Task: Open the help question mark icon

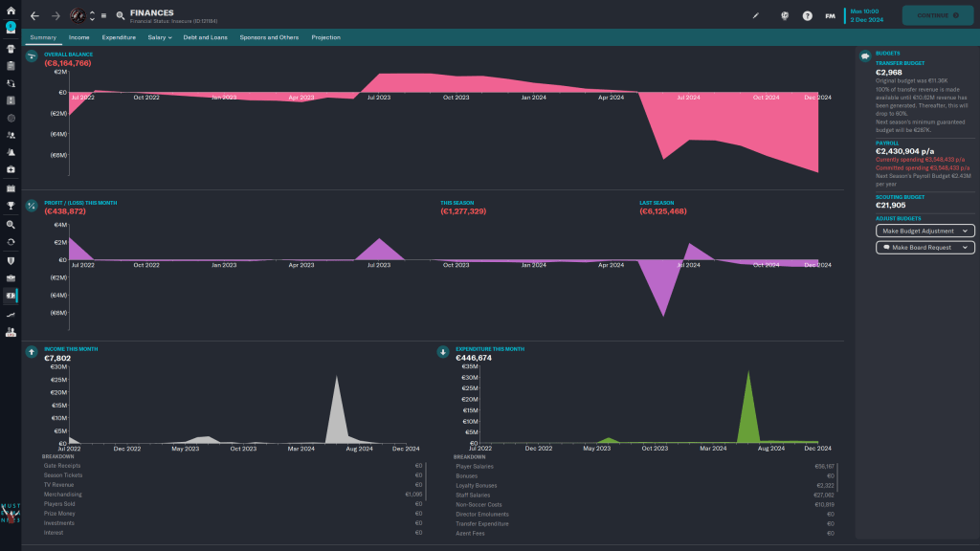Action: pos(808,15)
